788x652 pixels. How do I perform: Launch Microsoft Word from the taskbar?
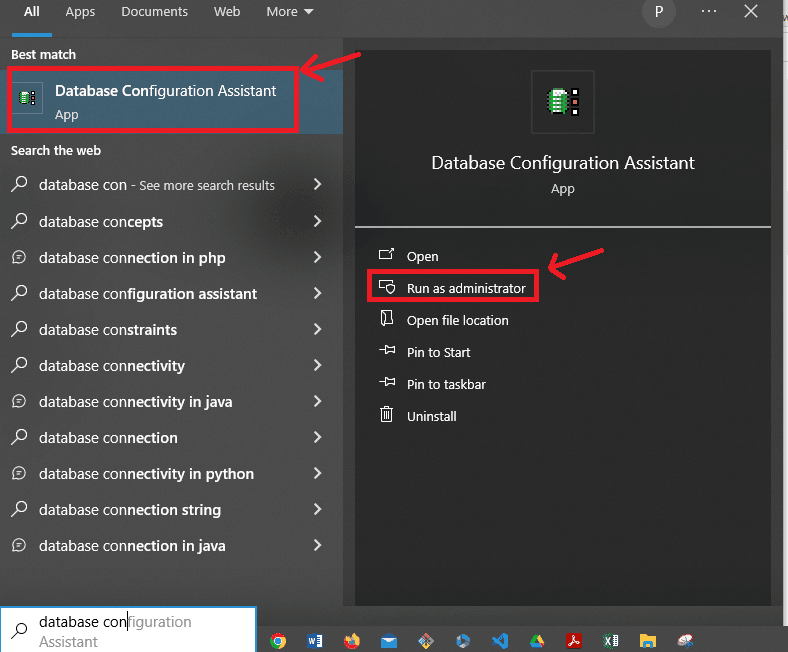coord(314,641)
